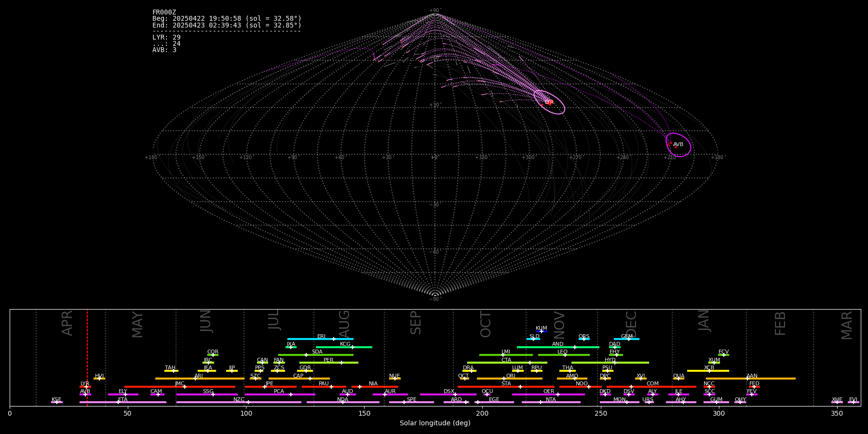The image size is (868, 434).
Task: Click the -90° label at map bottom
Action: [x=434, y=299]
